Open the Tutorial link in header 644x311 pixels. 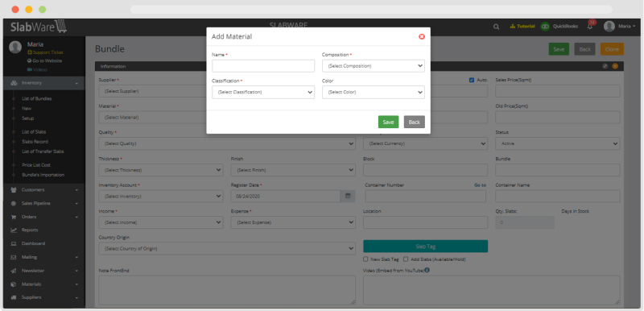522,27
